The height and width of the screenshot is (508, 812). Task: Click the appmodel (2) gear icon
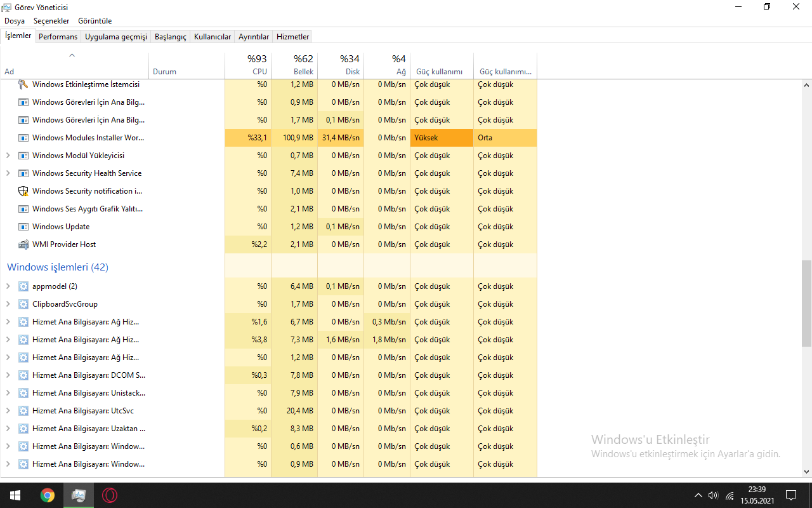(23, 286)
